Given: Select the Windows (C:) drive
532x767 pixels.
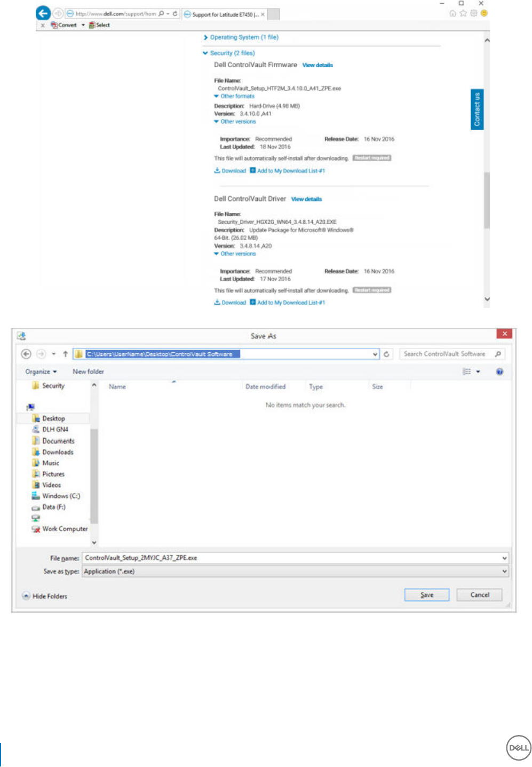Looking at the screenshot, I should tap(56, 496).
